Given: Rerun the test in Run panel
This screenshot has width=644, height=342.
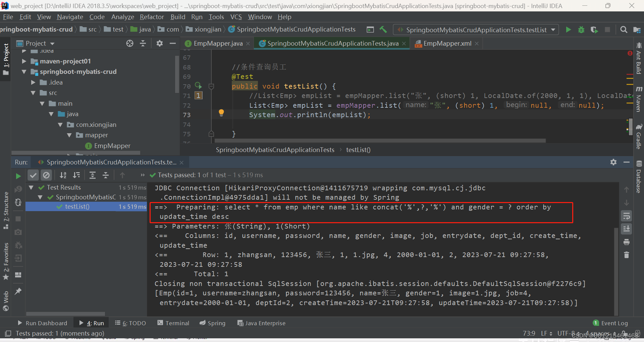Looking at the screenshot, I should tap(18, 176).
